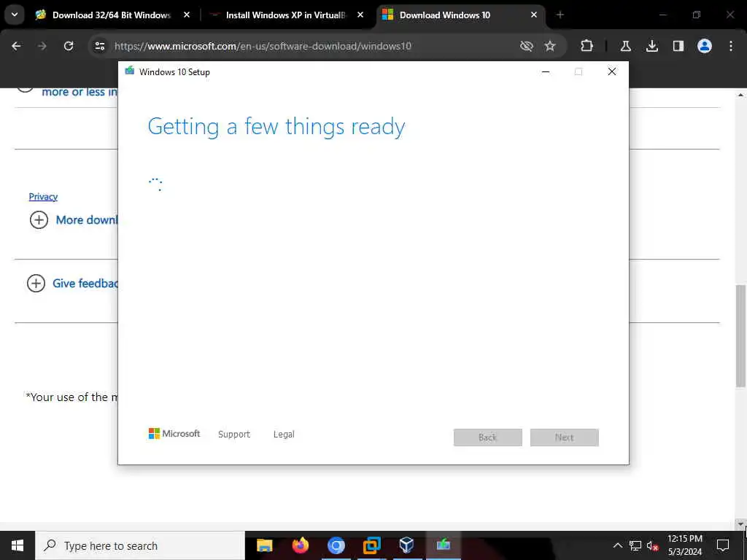Expand the More downloads section
The width and height of the screenshot is (747, 560).
click(39, 220)
